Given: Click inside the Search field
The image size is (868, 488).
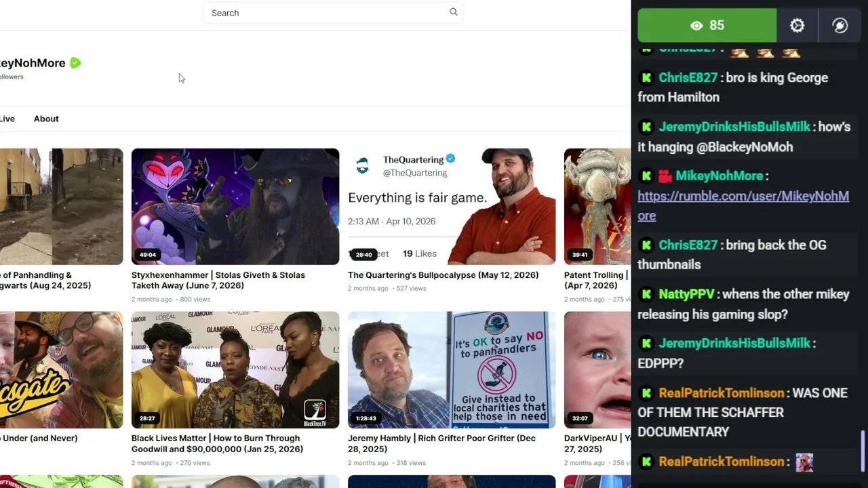Looking at the screenshot, I should tap(332, 13).
